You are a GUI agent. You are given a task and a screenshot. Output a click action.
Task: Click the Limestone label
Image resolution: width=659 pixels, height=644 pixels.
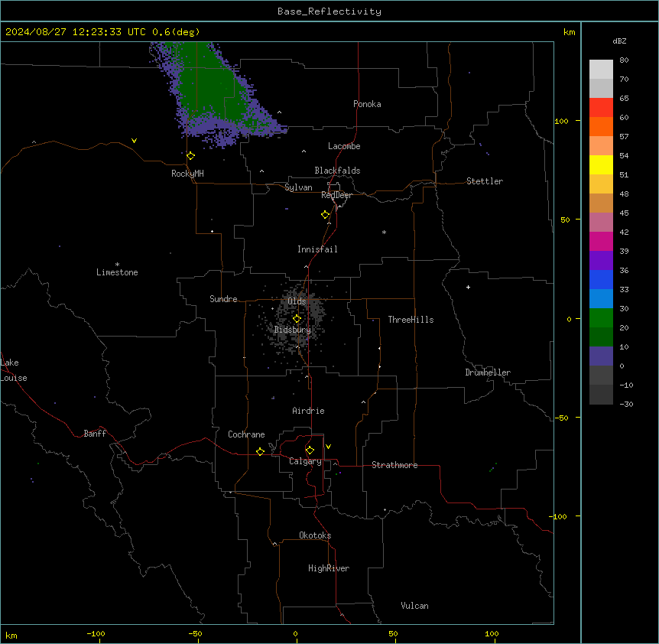[x=117, y=272]
